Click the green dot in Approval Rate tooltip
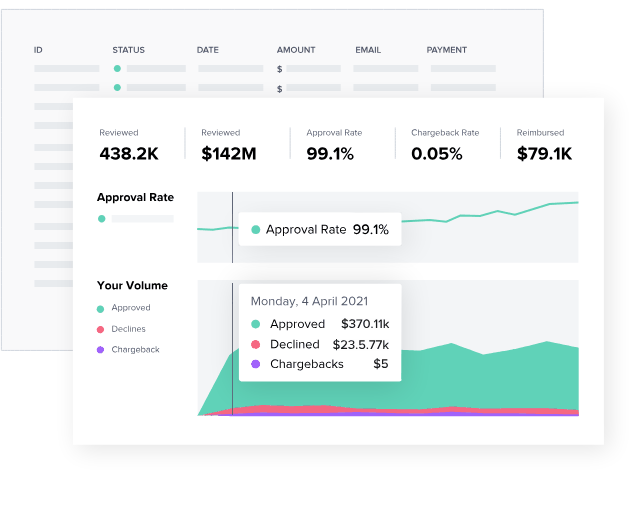641x507 pixels. pyautogui.click(x=256, y=230)
